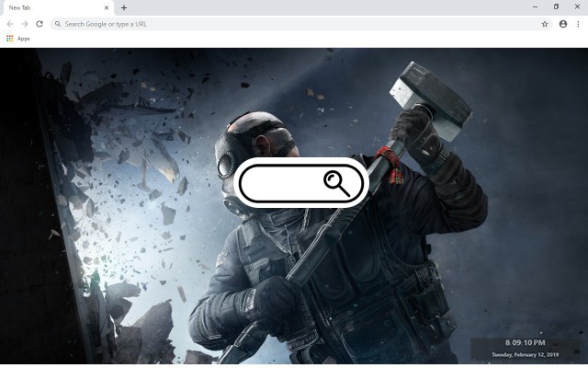Minimize the browser window
Screen dimensions: 588x368
click(535, 6)
